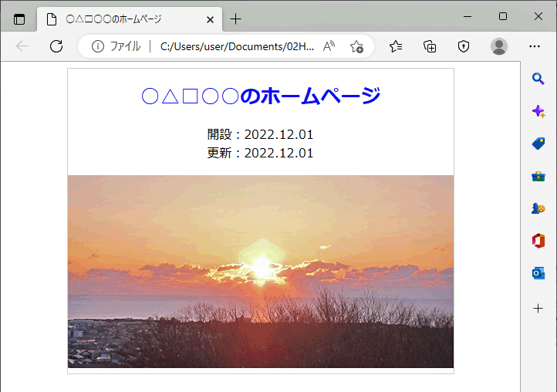This screenshot has height=392, width=557.
Task: Open the sidebar Search icon
Action: 538,79
